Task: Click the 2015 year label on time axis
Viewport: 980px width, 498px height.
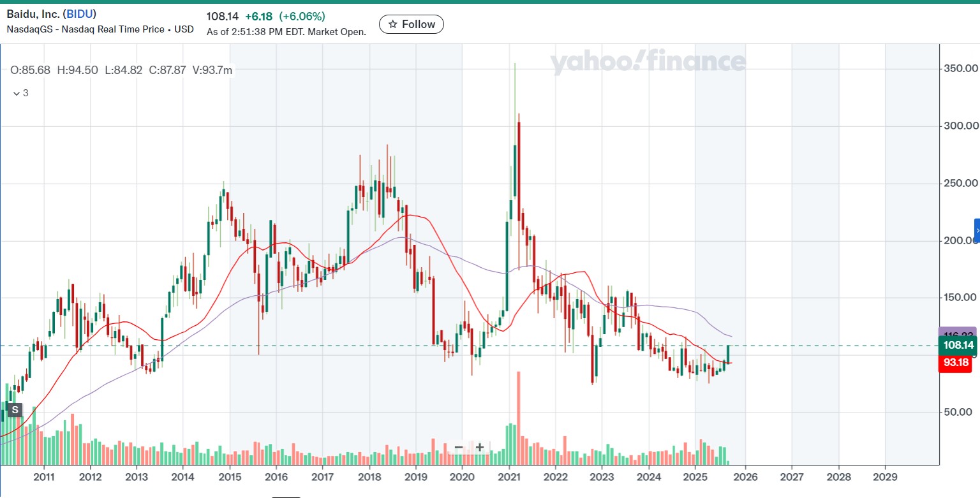Action: 229,477
